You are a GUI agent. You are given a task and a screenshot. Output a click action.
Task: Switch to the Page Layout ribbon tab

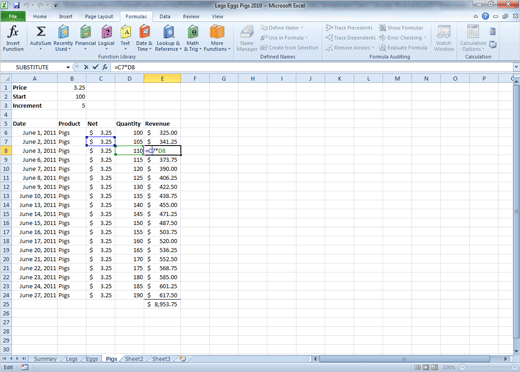click(99, 16)
